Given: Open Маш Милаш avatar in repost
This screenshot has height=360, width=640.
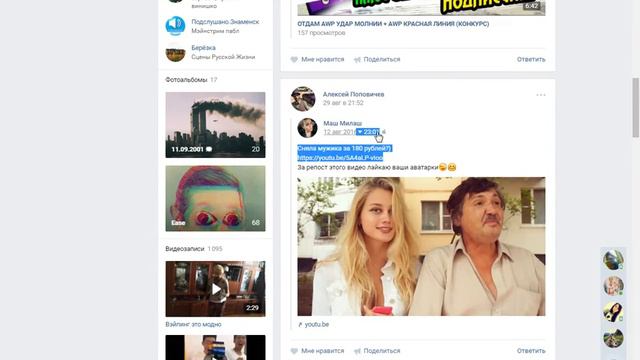Looking at the screenshot, I should (x=307, y=128).
